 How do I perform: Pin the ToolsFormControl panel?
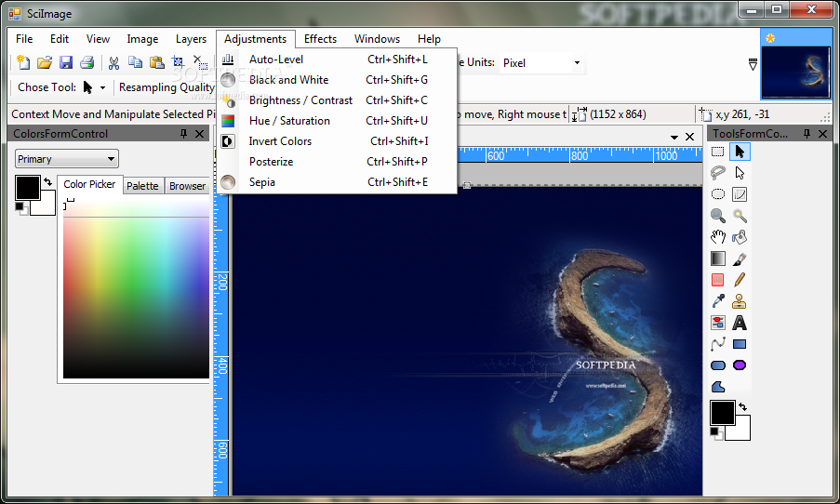tap(807, 134)
